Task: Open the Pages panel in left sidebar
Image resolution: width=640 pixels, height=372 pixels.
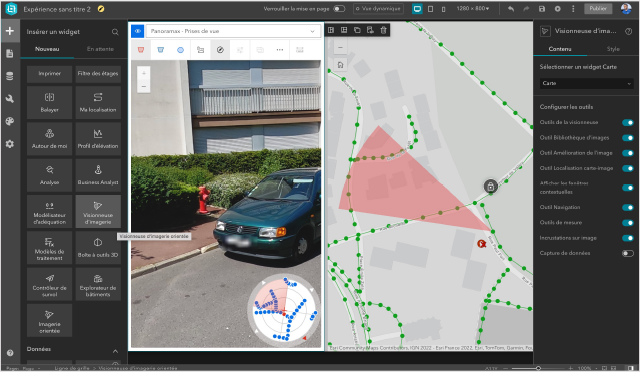Action: [x=10, y=53]
